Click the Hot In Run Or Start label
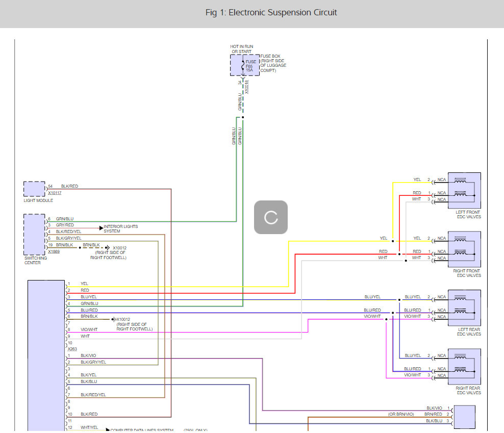 [x=242, y=49]
